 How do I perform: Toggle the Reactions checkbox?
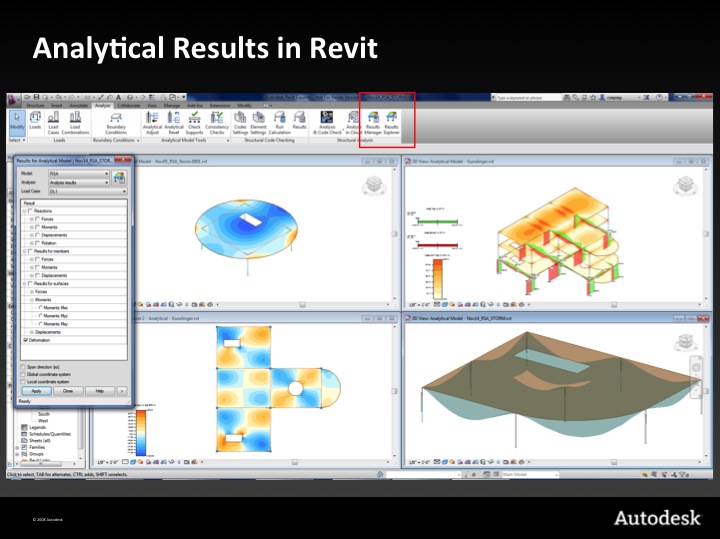30,211
